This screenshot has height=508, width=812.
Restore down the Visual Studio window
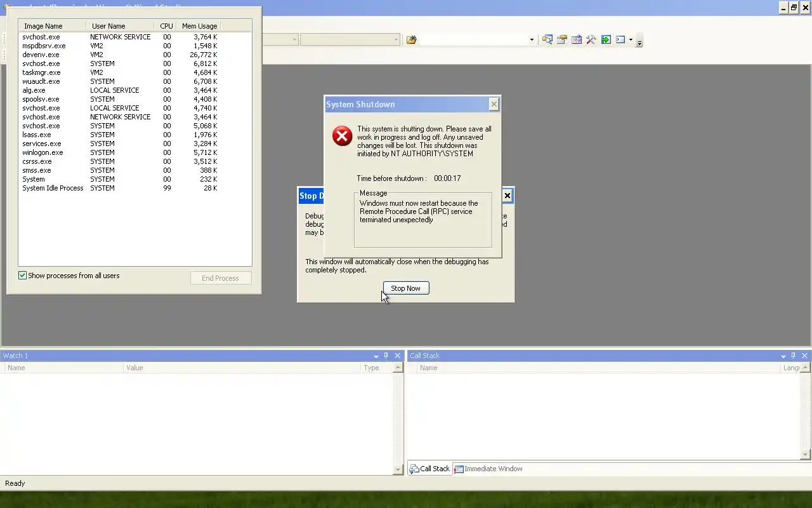click(x=794, y=8)
